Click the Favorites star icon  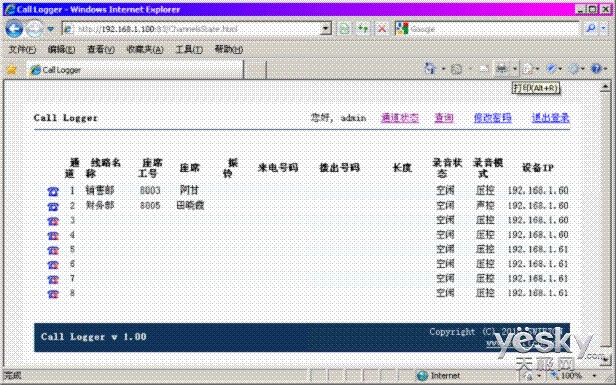pos(12,70)
